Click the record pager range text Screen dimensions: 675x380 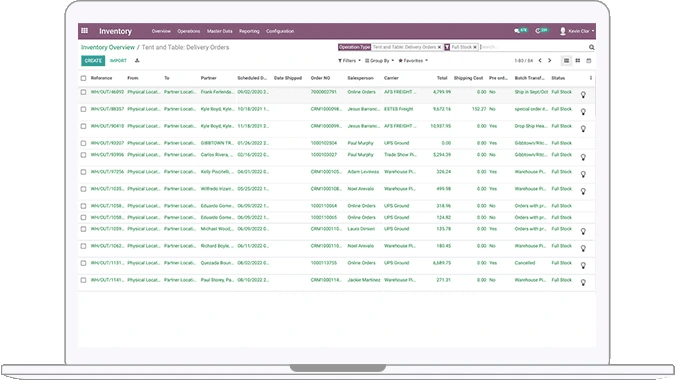523,61
